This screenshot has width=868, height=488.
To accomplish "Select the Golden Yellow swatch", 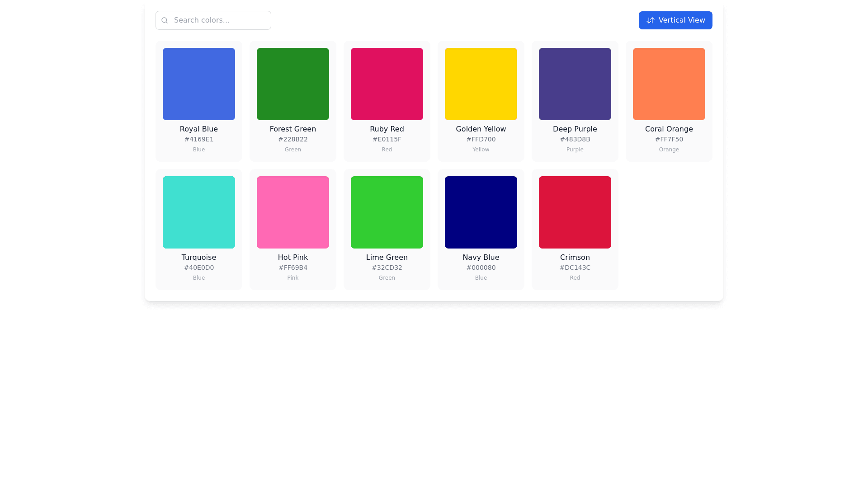I will click(481, 84).
